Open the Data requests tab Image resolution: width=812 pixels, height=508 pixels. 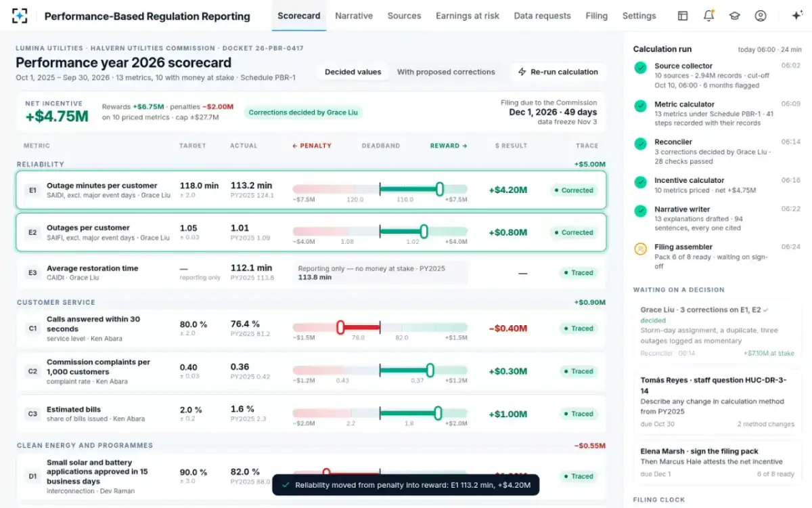pos(542,16)
